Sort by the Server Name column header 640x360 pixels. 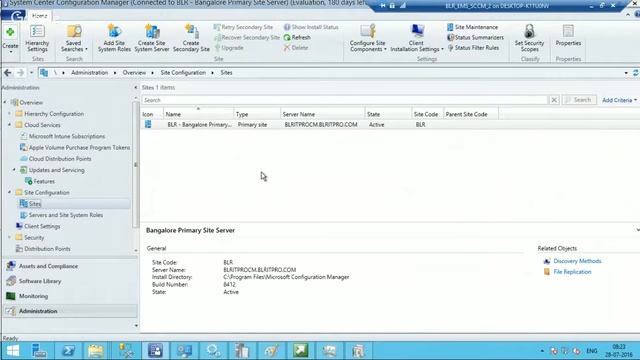[322, 114]
